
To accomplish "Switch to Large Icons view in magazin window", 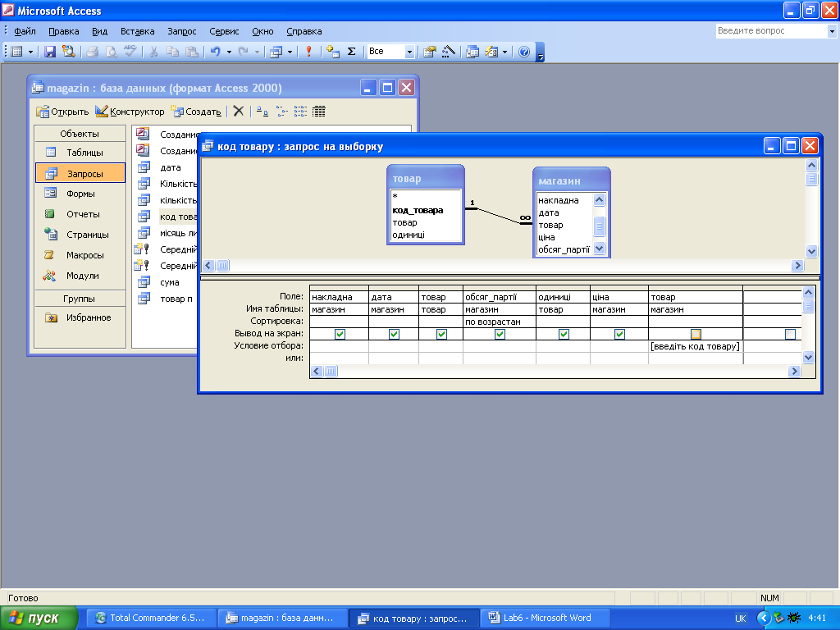I will pyautogui.click(x=262, y=111).
